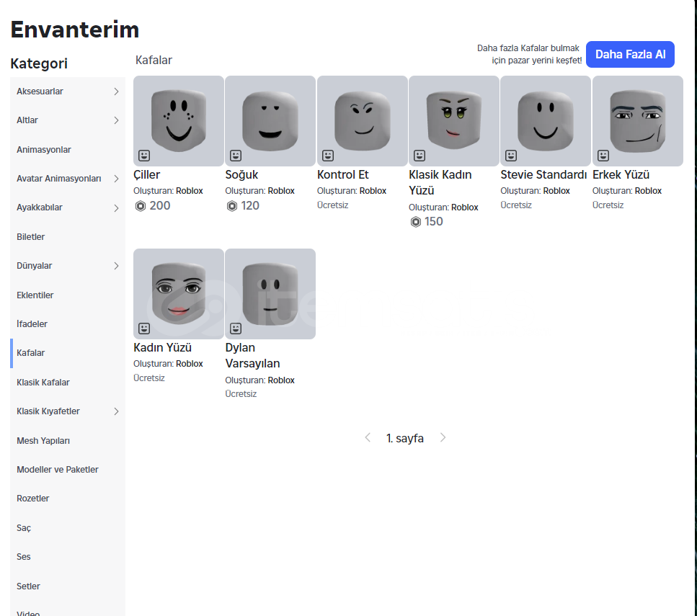This screenshot has width=697, height=616.
Task: Go to the next page arrow
Action: click(443, 438)
